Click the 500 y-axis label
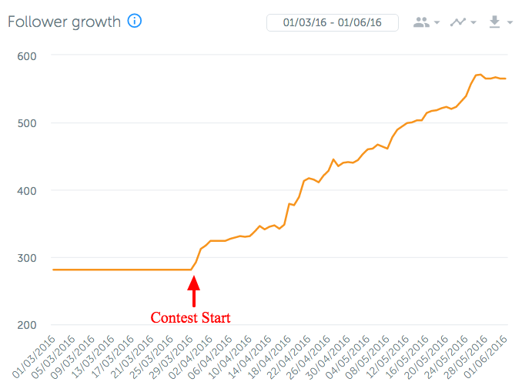 (29, 122)
